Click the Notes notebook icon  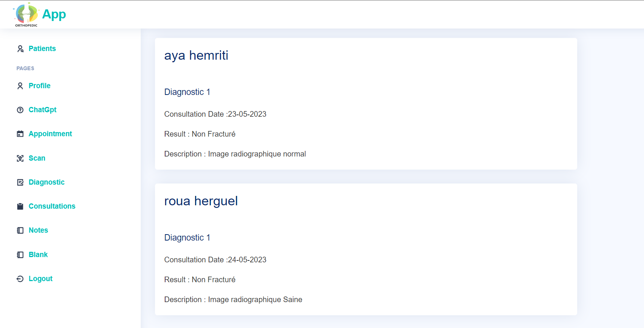(x=20, y=230)
